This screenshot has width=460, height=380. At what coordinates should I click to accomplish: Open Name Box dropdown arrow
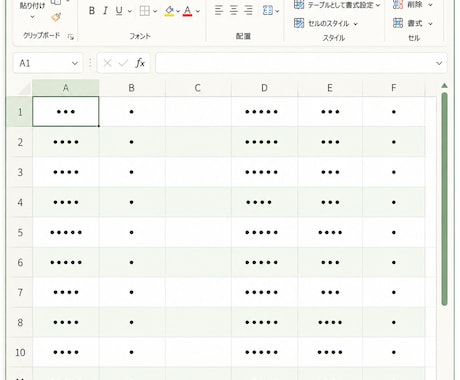pos(75,63)
